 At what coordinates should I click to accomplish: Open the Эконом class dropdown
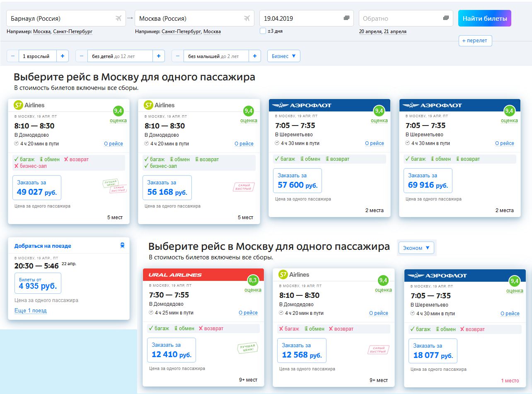[x=416, y=248]
